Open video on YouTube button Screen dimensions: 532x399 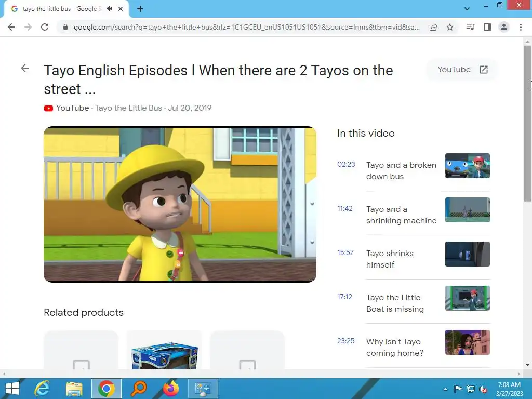point(462,70)
